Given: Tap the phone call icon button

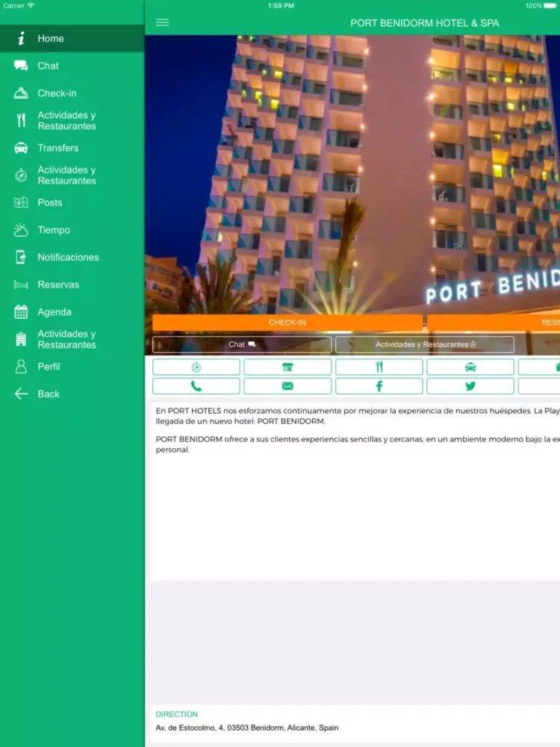Looking at the screenshot, I should tap(196, 386).
